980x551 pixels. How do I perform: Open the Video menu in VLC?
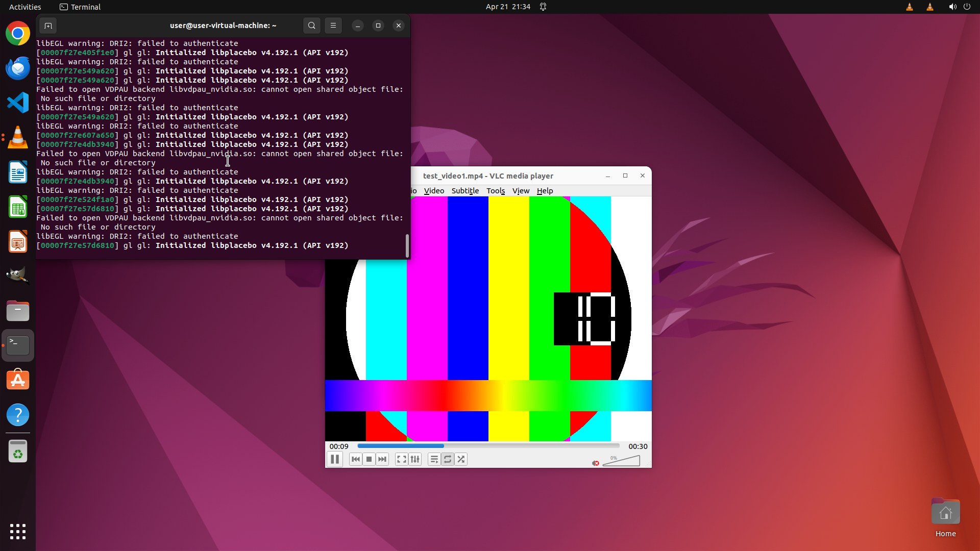point(434,191)
